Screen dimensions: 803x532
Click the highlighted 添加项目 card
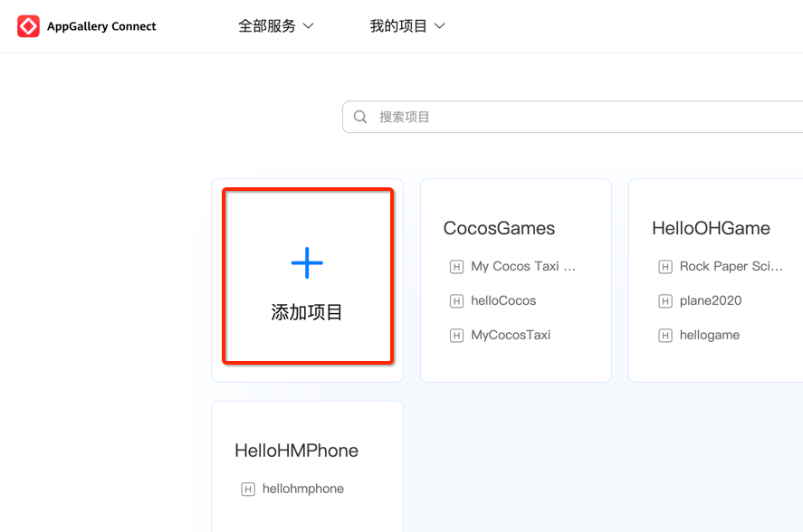(x=307, y=276)
